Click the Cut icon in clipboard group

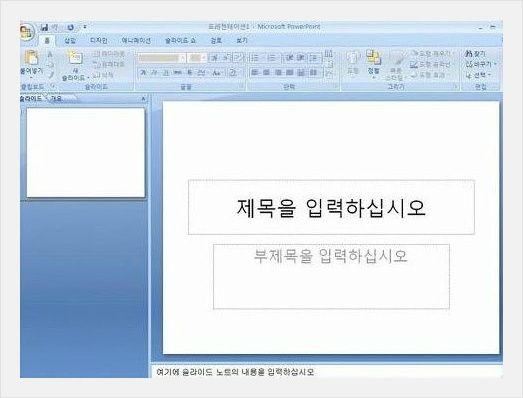(x=50, y=54)
